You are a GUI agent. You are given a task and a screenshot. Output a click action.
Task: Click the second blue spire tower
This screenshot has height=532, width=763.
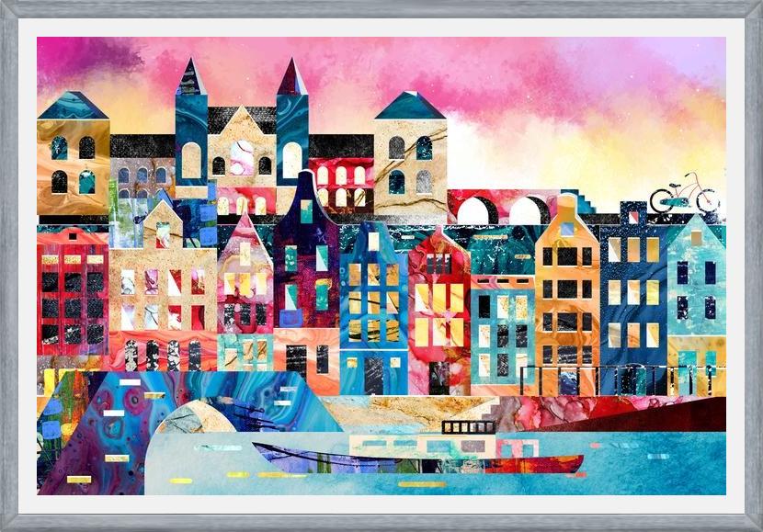pyautogui.click(x=292, y=119)
